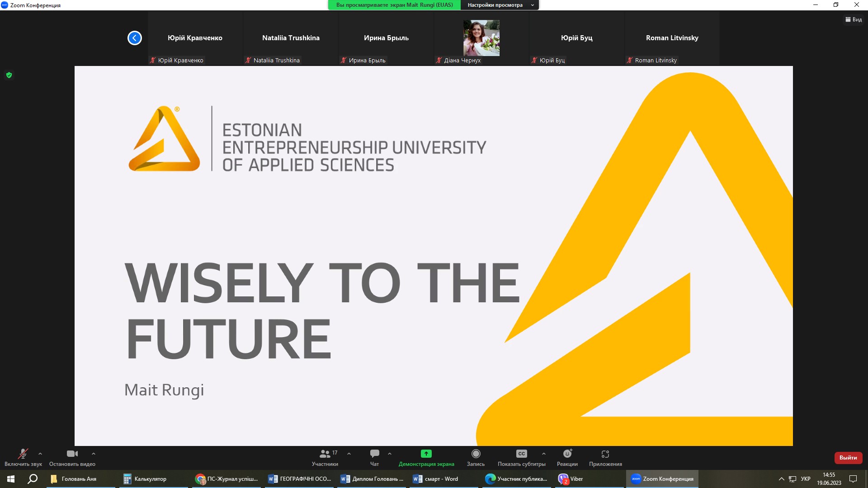Screen dimensions: 868x488
Task: Open Приложения apps panel
Action: tap(605, 458)
